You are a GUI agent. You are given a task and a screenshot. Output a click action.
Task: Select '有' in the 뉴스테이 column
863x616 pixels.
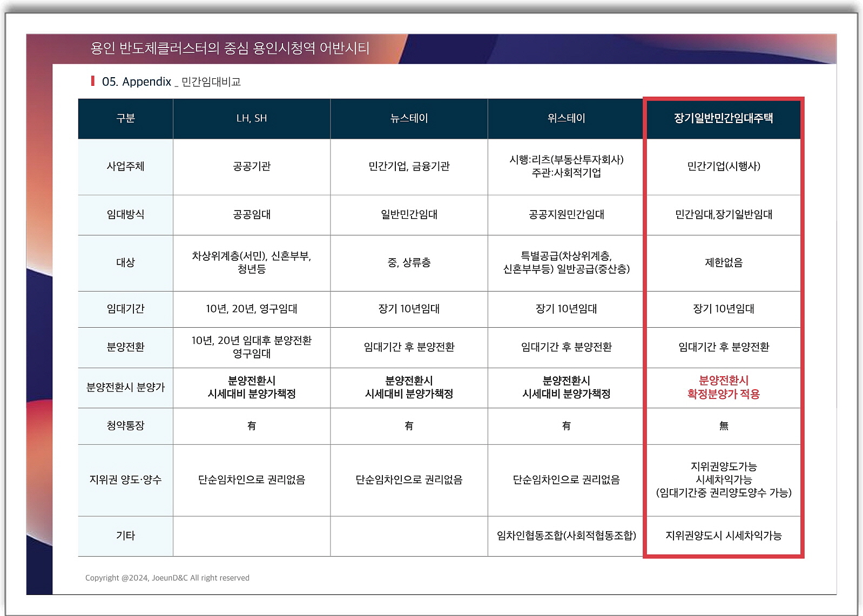409,426
